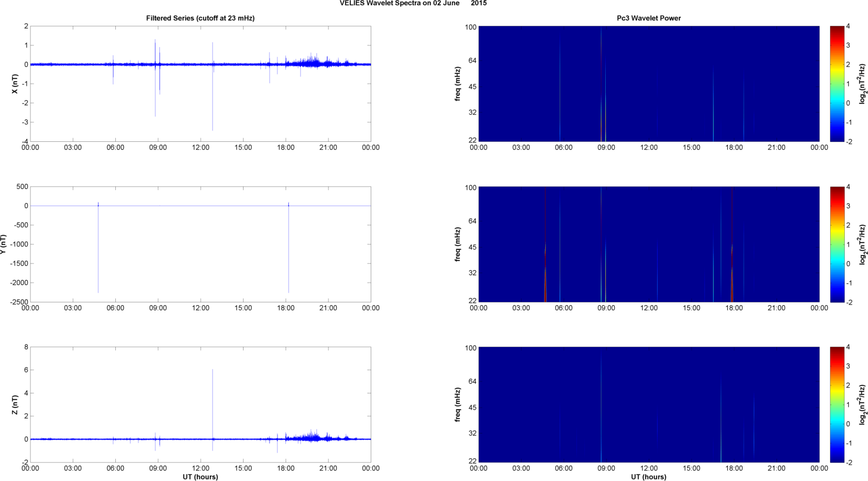Click the '6' tick on the Z plot axis
The image size is (868, 481).
pyautogui.click(x=26, y=370)
